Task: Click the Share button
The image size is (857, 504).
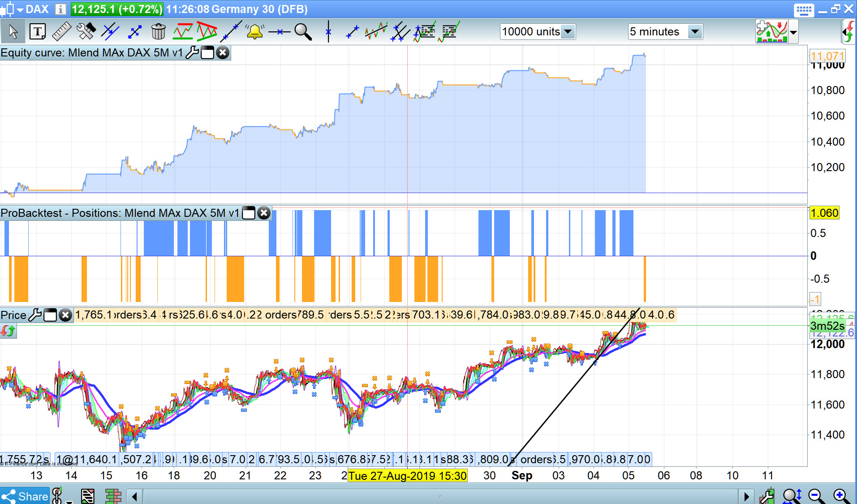Action: (x=25, y=496)
